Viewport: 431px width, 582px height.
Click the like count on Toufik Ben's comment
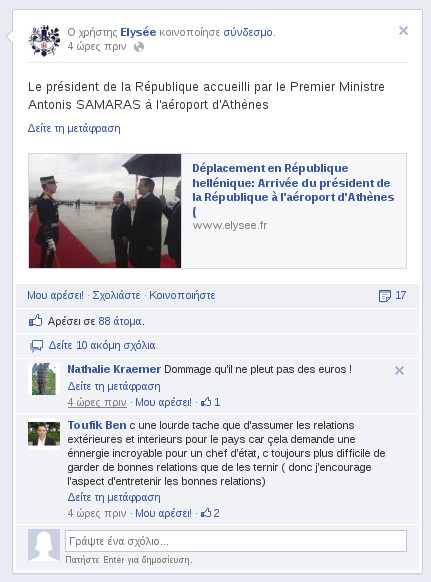pyautogui.click(x=210, y=513)
